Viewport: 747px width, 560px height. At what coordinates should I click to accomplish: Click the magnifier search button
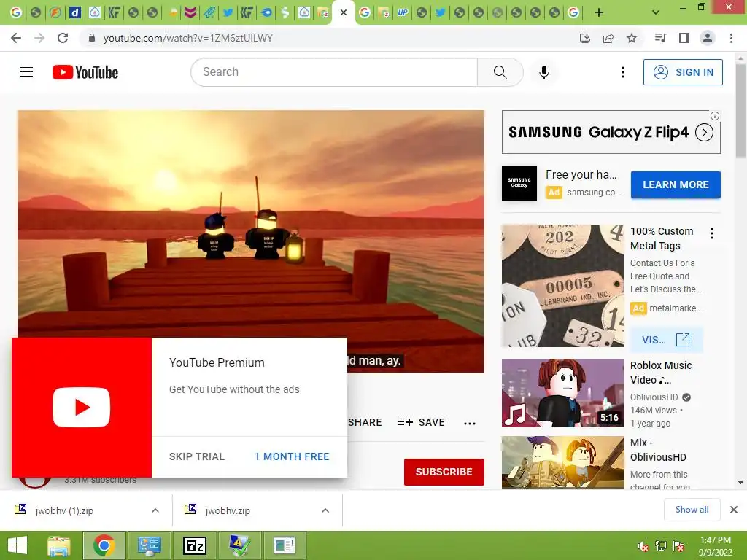point(500,72)
